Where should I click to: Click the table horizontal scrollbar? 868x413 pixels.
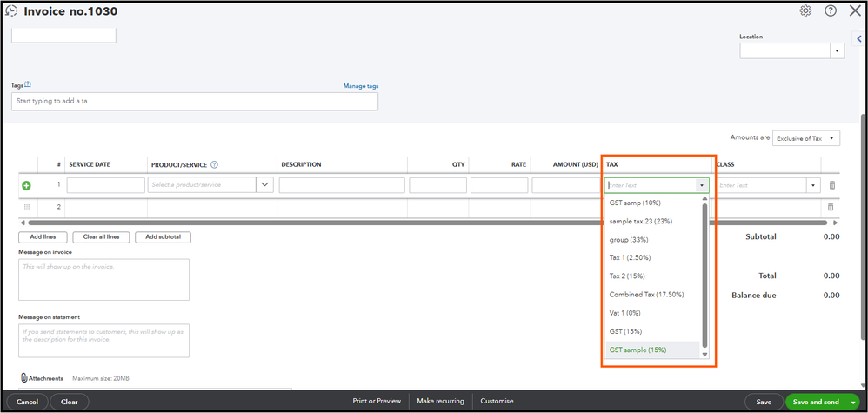click(x=427, y=223)
